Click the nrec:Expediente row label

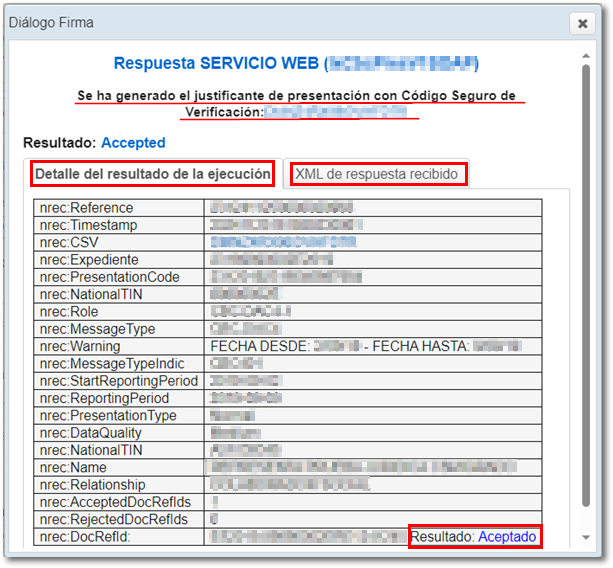pyautogui.click(x=88, y=260)
